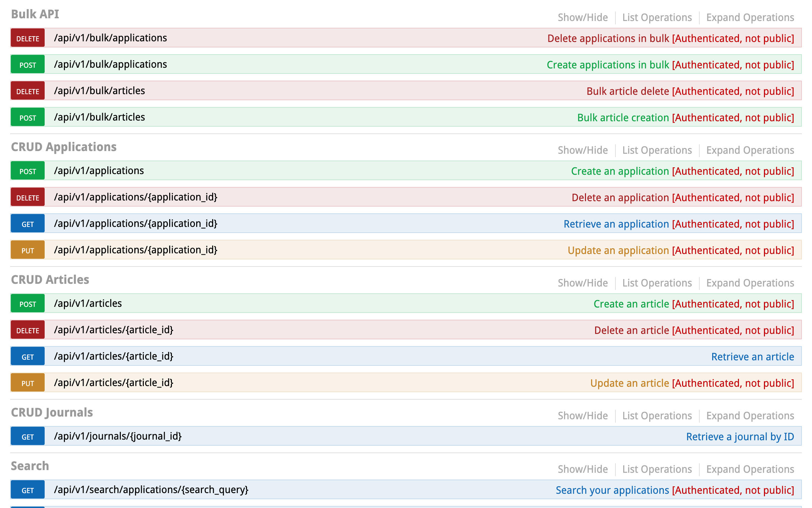Open 'Retrieve a journal by ID' operation
The image size is (812, 508).
pos(740,437)
